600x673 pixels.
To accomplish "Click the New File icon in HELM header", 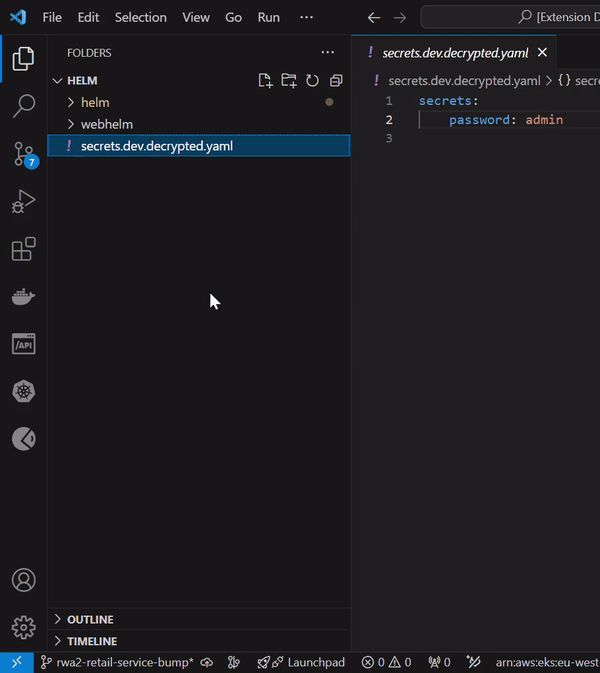I will coord(265,81).
